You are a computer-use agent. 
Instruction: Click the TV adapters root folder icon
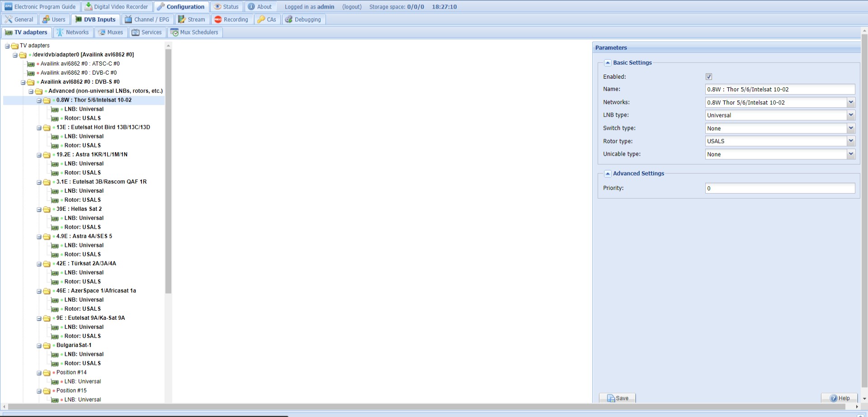pyautogui.click(x=14, y=46)
